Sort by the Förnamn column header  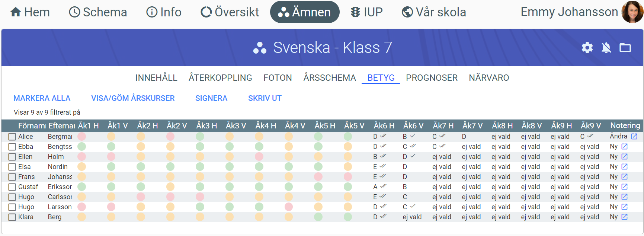click(x=32, y=126)
